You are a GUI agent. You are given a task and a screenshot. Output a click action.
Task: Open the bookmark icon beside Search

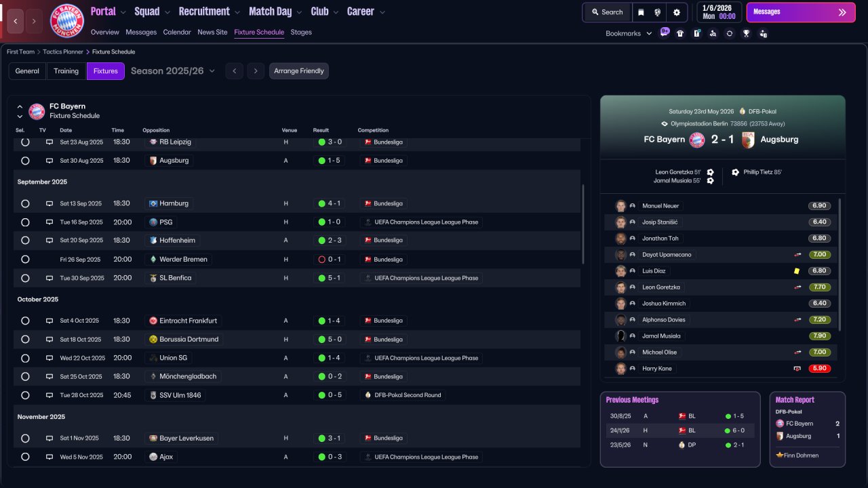point(641,12)
